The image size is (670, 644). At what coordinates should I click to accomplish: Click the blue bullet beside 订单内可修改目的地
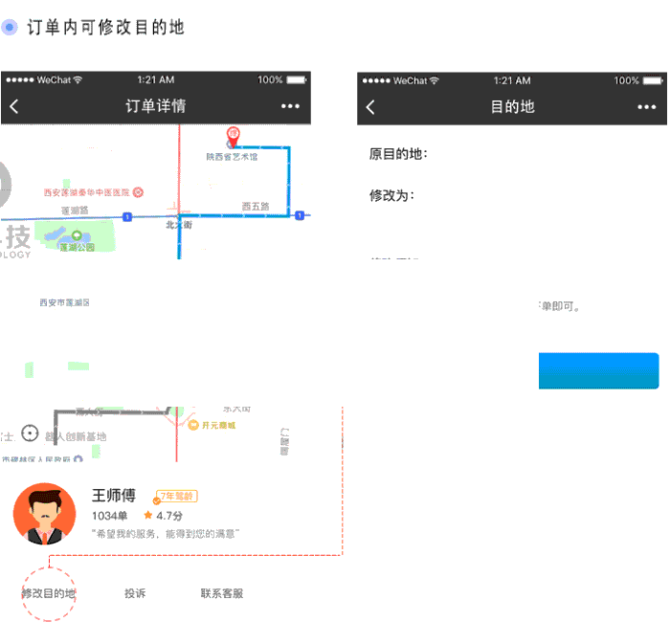pos(10,27)
